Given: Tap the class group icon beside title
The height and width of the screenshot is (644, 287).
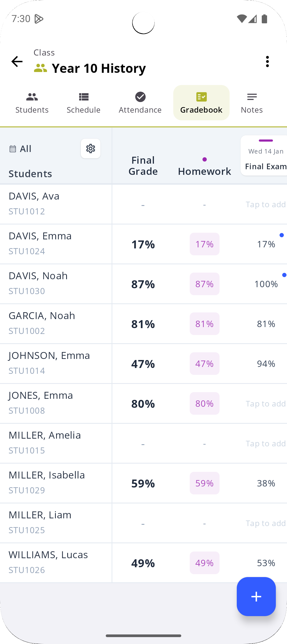Looking at the screenshot, I should point(40,68).
